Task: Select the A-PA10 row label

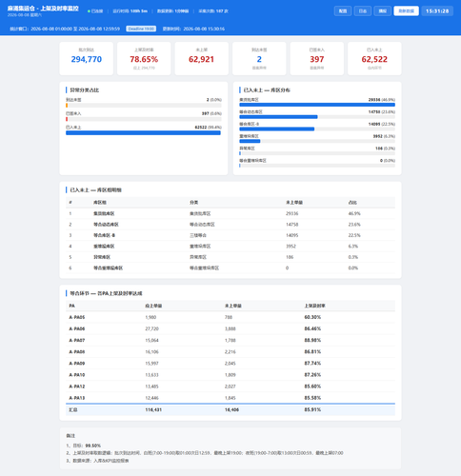Action: pyautogui.click(x=77, y=375)
